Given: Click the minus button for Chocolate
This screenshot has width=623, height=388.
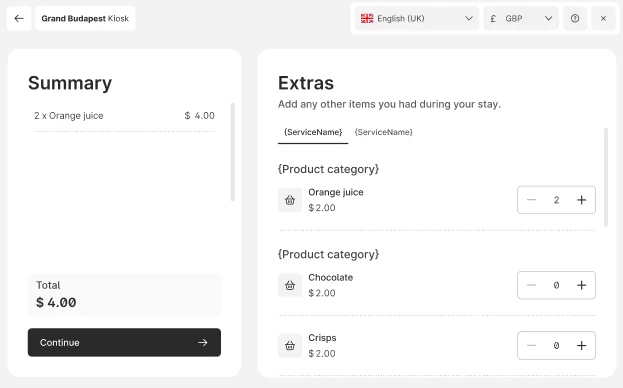Looking at the screenshot, I should tap(531, 285).
